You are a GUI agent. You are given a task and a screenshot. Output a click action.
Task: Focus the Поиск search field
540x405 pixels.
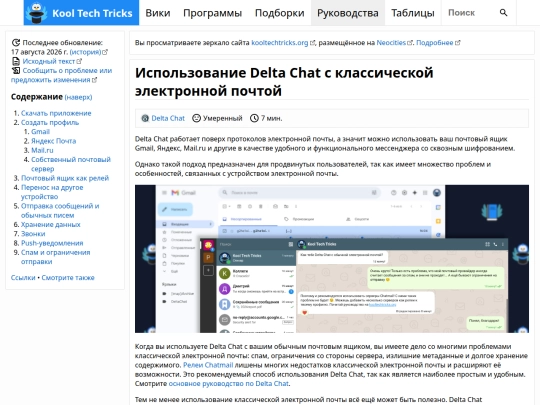tap(470, 13)
